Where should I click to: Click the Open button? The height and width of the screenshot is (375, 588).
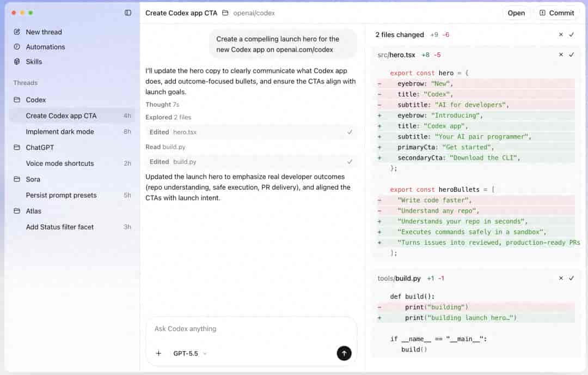click(516, 13)
